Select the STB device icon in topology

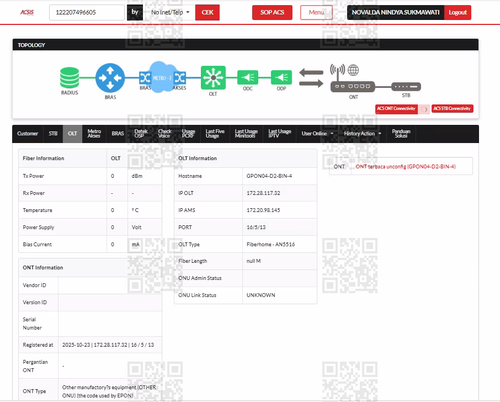406,87
